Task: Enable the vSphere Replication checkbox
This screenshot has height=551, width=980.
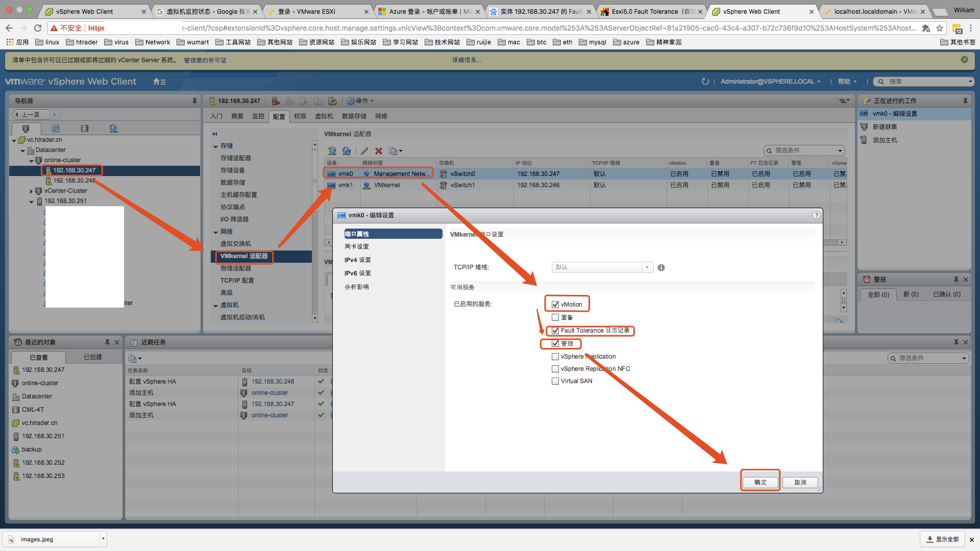Action: point(555,357)
